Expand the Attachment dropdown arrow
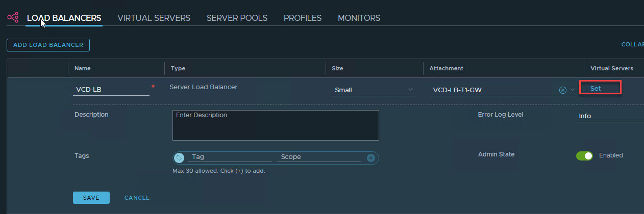Screen dimensions: 644x214 (x=573, y=90)
